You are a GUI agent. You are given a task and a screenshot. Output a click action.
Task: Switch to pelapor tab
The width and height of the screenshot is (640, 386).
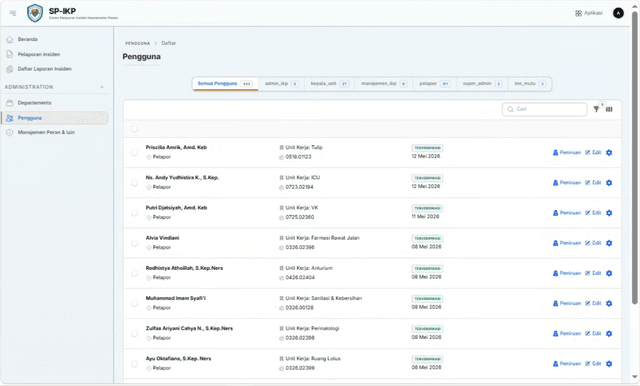[x=434, y=84]
